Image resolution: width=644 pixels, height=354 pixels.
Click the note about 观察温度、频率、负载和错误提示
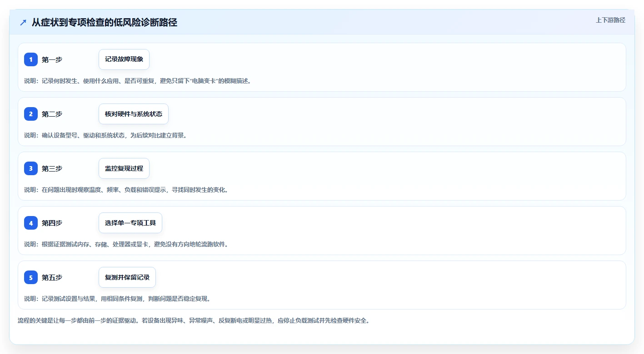(x=126, y=190)
